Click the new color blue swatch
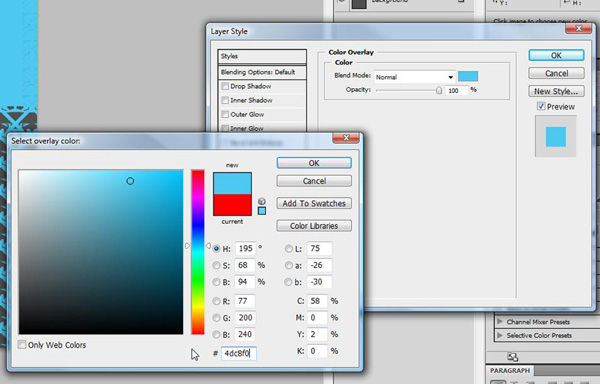 click(x=232, y=184)
